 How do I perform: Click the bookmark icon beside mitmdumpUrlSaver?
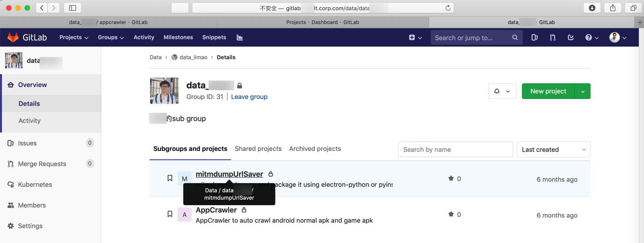[170, 178]
